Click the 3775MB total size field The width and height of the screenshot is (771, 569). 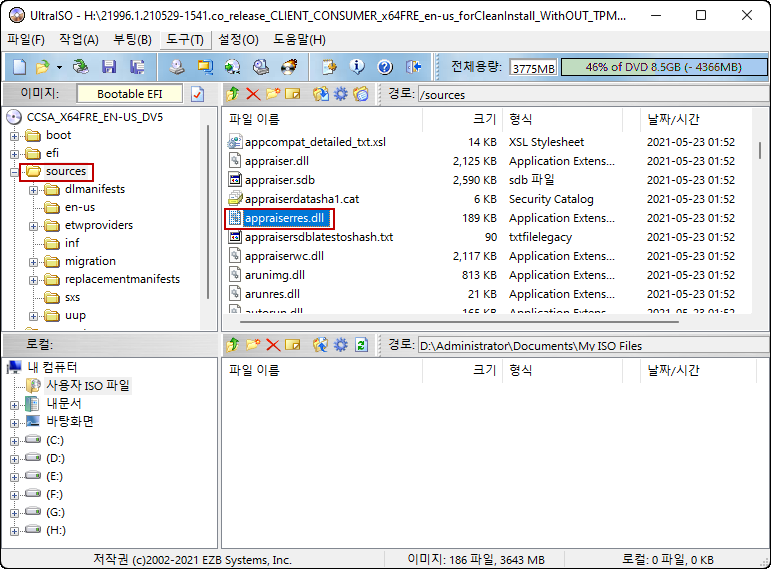click(x=533, y=68)
